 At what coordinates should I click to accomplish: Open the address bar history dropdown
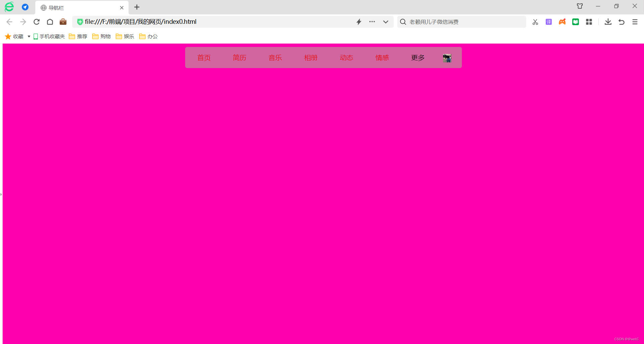click(386, 22)
